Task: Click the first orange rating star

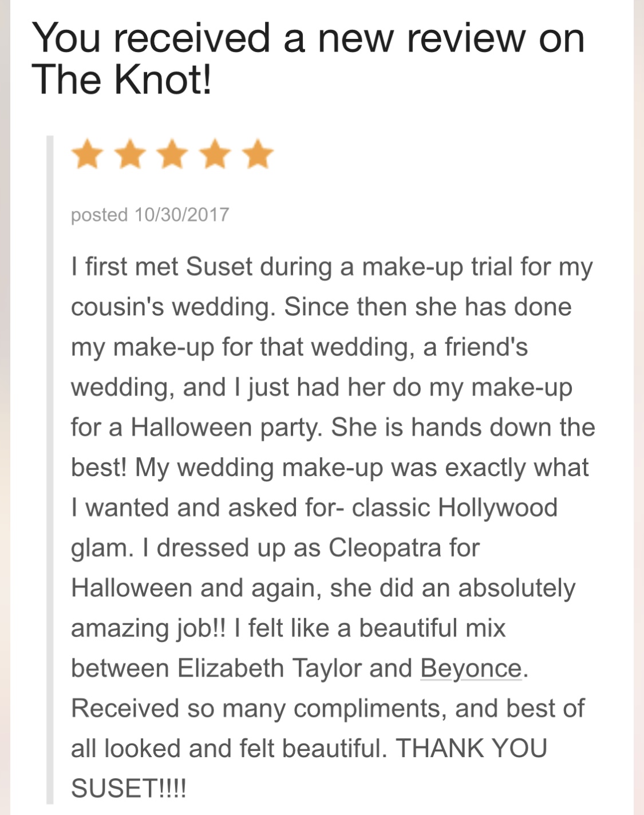Action: [88, 155]
